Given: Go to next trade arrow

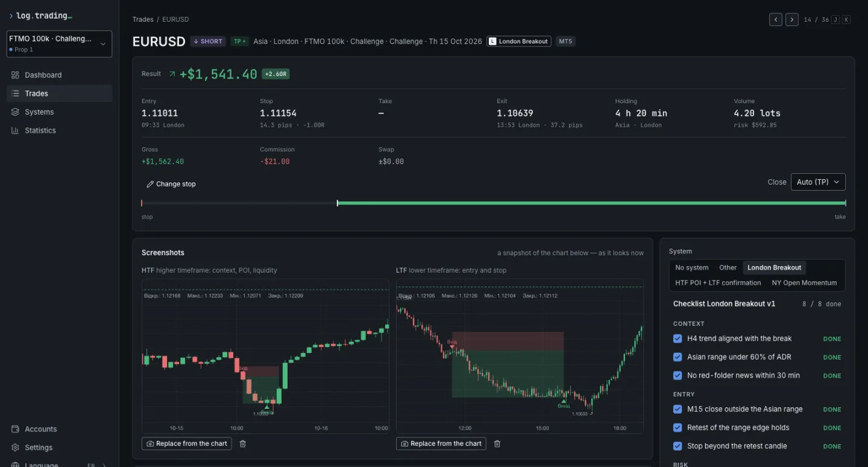Looking at the screenshot, I should pyautogui.click(x=792, y=20).
